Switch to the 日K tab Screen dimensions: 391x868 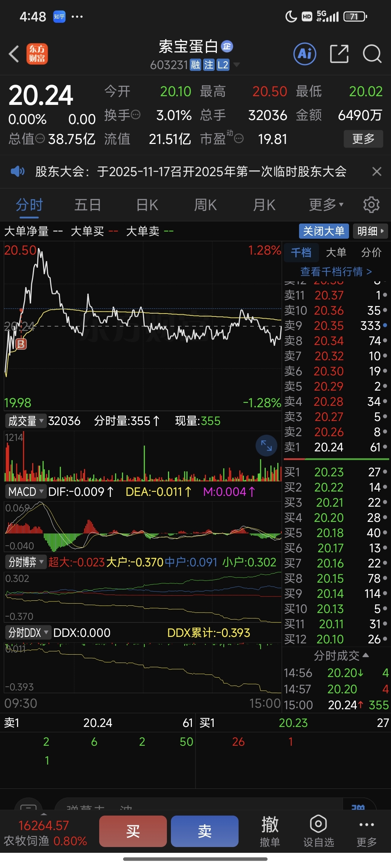click(147, 205)
